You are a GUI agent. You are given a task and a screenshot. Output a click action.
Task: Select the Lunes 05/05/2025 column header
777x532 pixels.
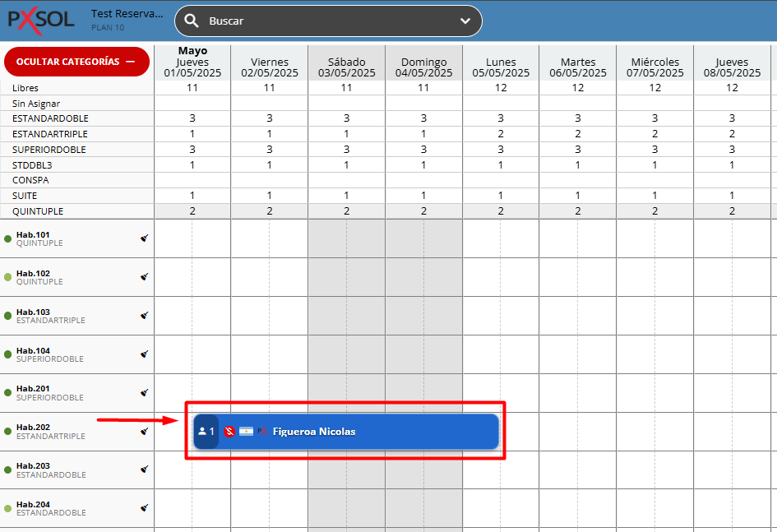(501, 67)
